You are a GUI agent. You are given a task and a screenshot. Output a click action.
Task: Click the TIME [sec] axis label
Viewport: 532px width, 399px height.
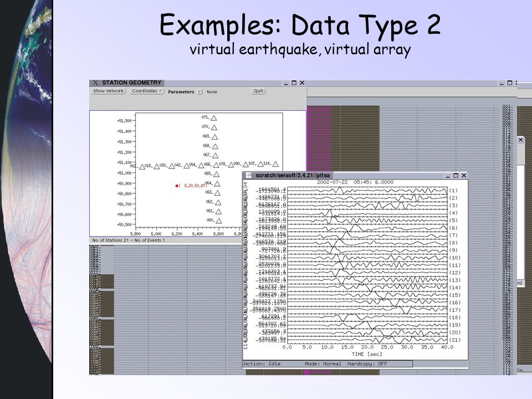(x=367, y=354)
